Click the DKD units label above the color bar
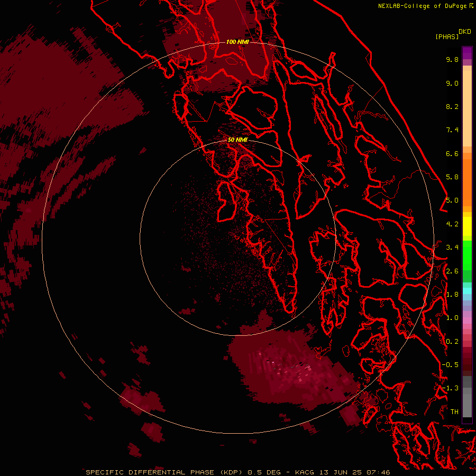The width and height of the screenshot is (476, 476). pos(465,32)
